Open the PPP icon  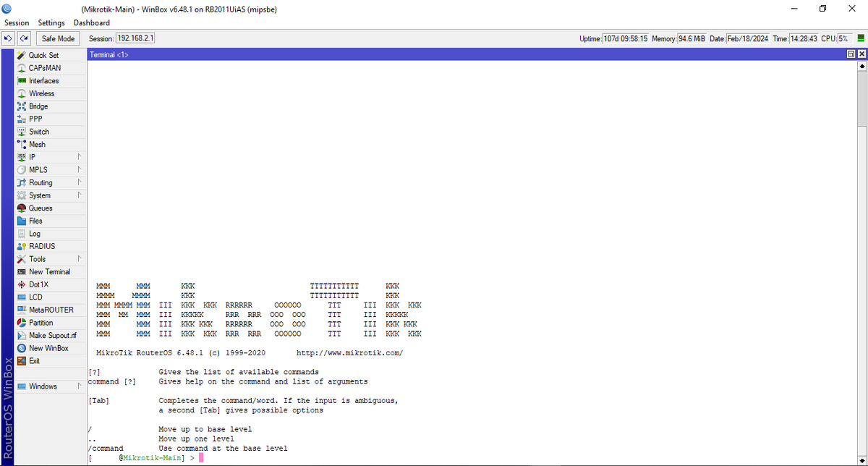22,119
